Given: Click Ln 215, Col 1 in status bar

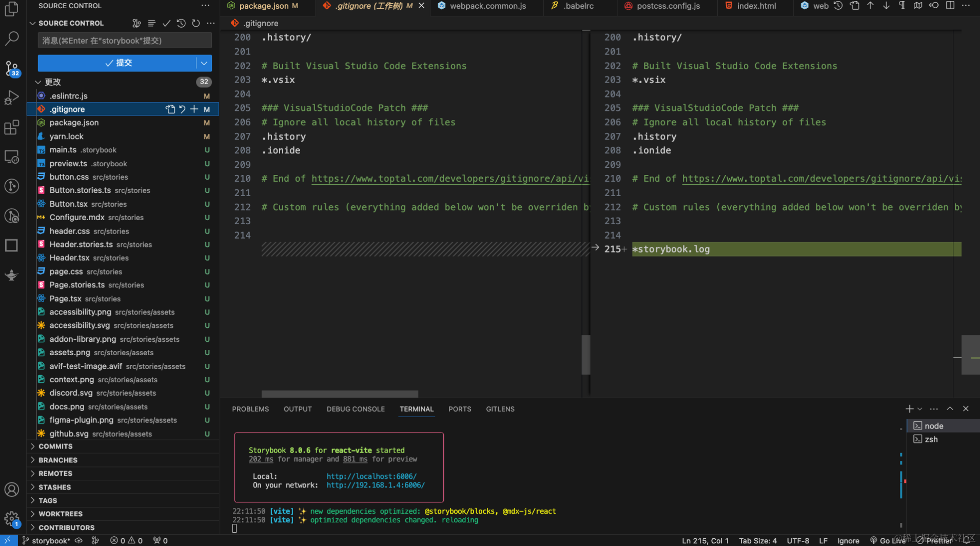Looking at the screenshot, I should click(x=705, y=540).
